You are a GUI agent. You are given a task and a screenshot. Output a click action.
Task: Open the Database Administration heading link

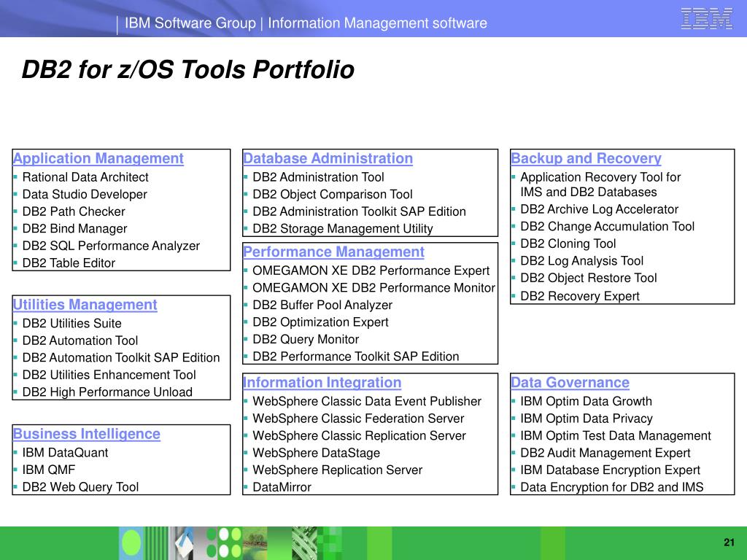(328, 158)
